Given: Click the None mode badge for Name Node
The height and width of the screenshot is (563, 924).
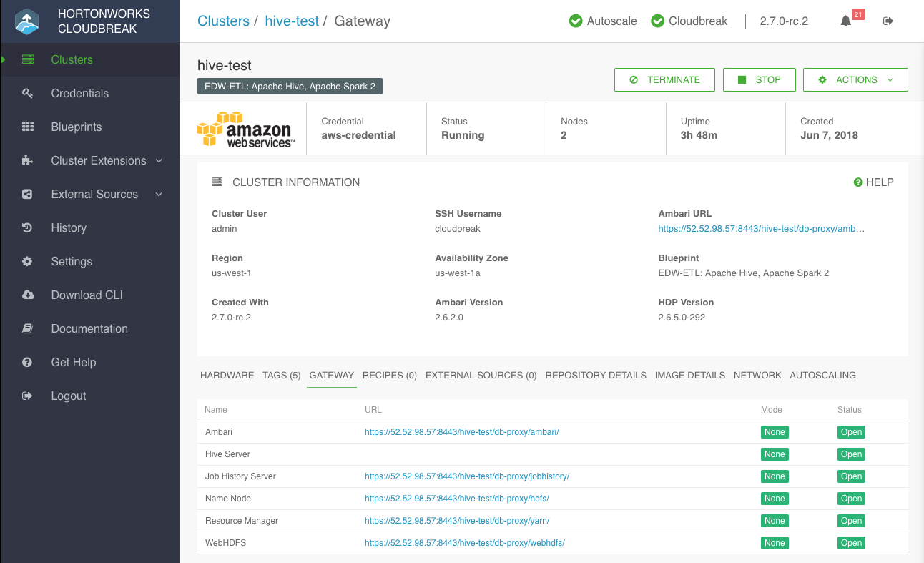Looking at the screenshot, I should tap(775, 499).
